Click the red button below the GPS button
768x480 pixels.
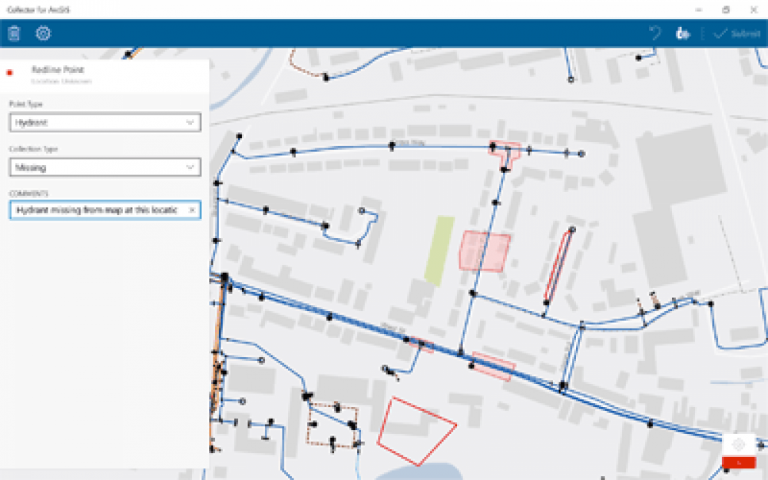click(x=739, y=462)
